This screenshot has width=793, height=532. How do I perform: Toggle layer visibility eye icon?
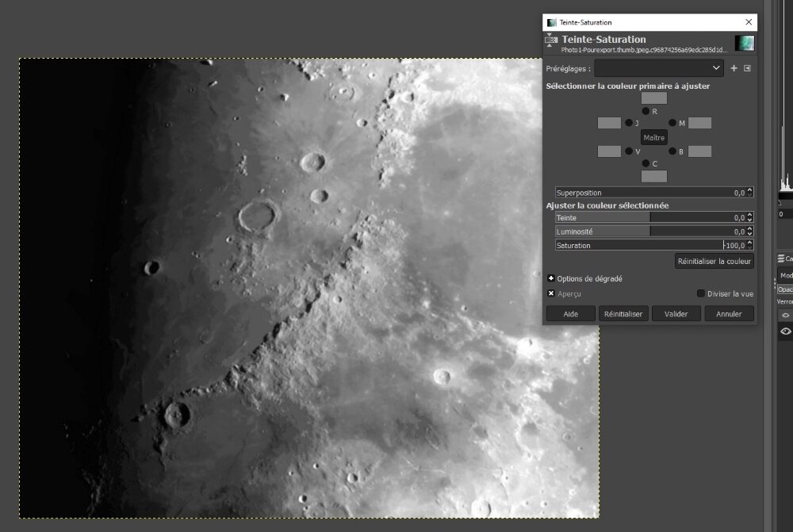click(x=785, y=331)
